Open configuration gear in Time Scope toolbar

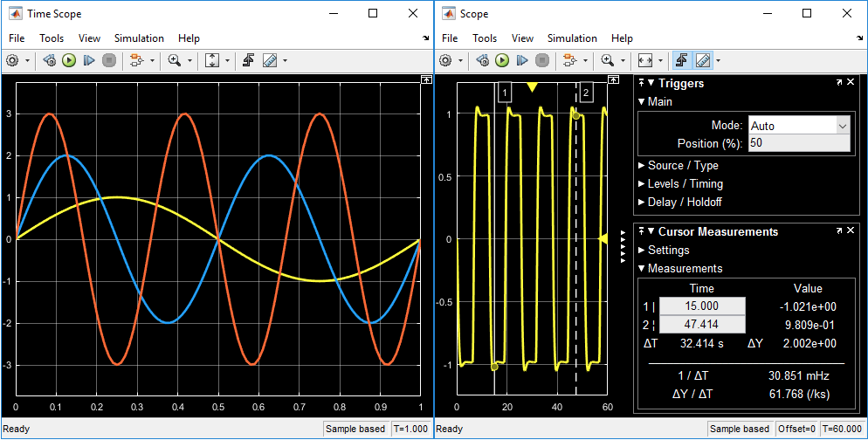(x=12, y=60)
